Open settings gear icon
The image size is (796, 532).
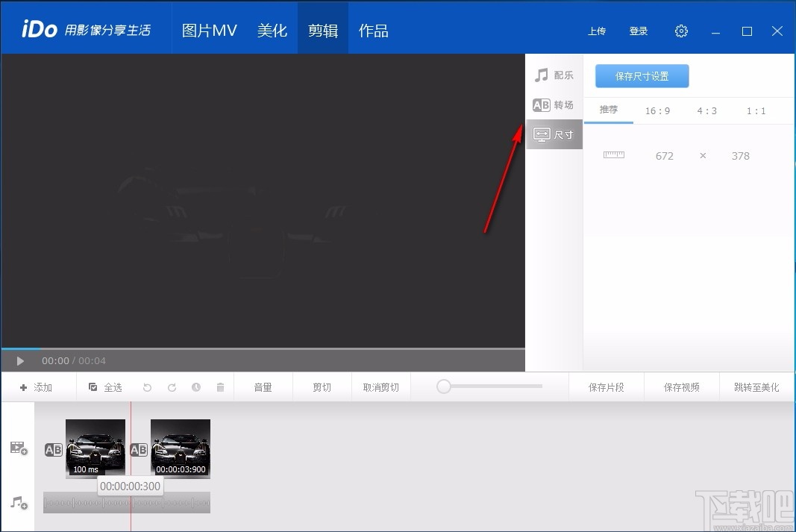coord(681,31)
